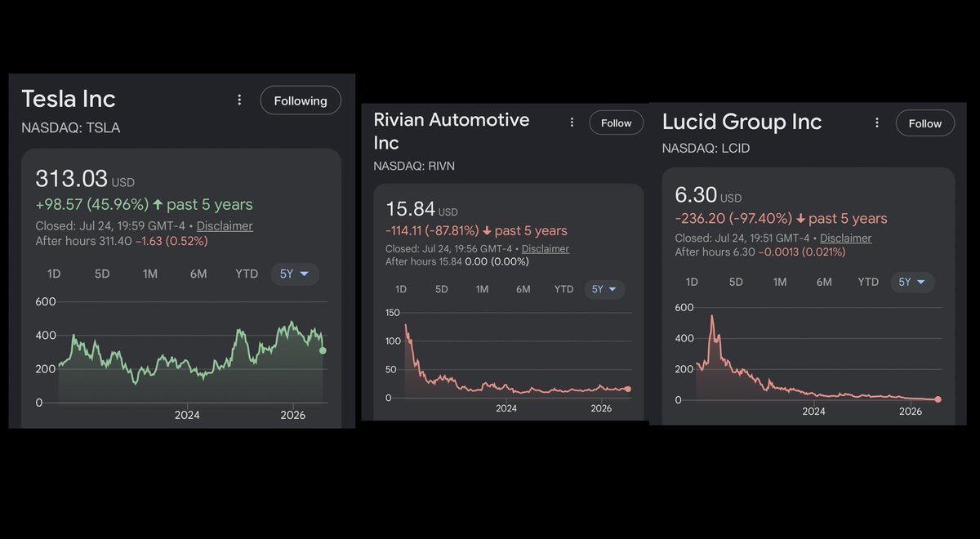Select 1D range on Tesla chart
This screenshot has height=539, width=980.
[54, 274]
